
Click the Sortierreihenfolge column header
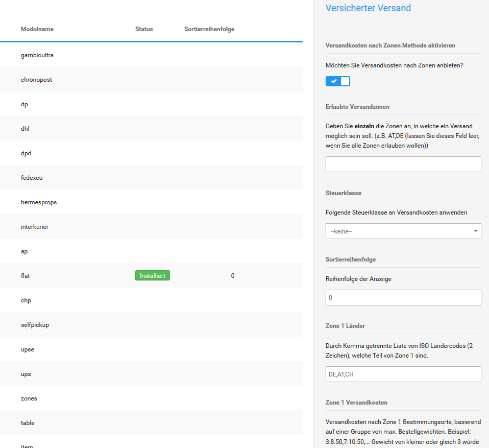point(209,29)
